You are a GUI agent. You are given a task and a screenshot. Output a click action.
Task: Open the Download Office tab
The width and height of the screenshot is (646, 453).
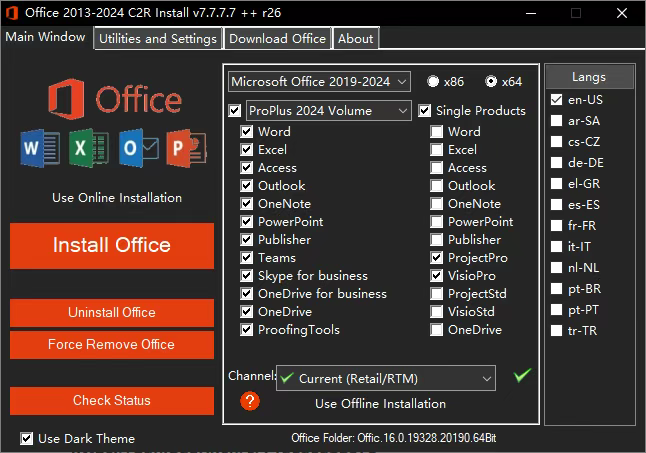277,38
